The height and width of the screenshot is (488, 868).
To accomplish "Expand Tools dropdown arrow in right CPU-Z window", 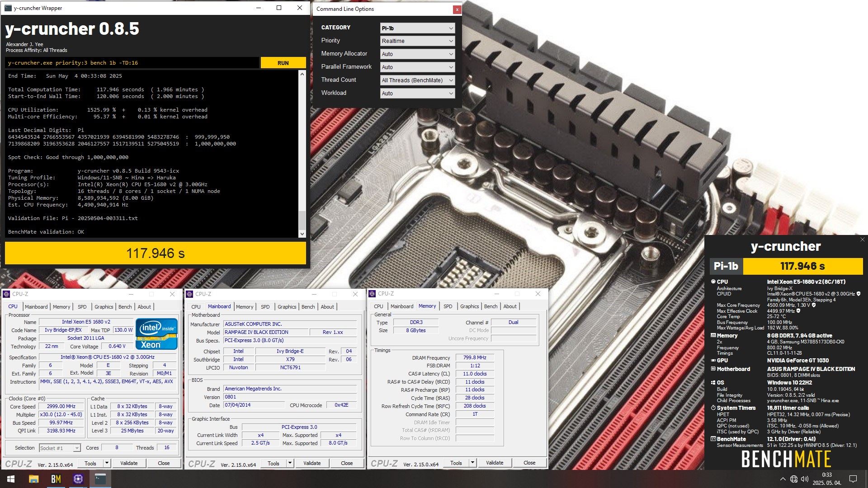I will tap(472, 463).
